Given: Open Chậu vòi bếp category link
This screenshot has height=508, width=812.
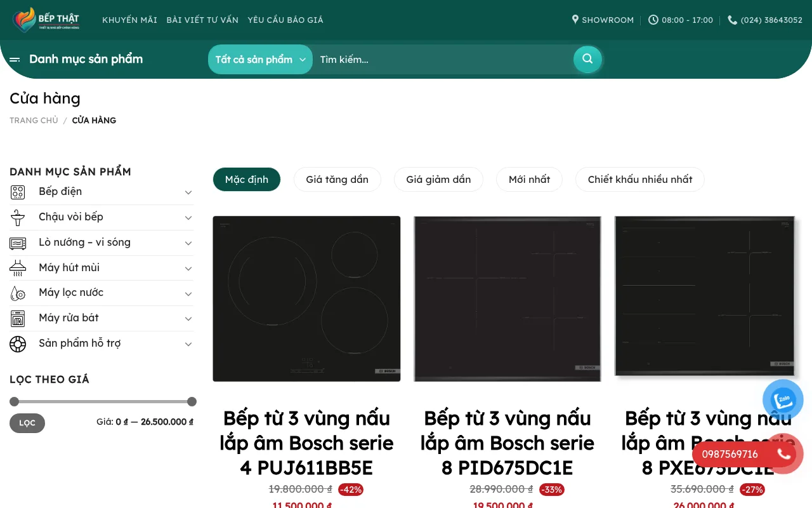Looking at the screenshot, I should click(71, 217).
